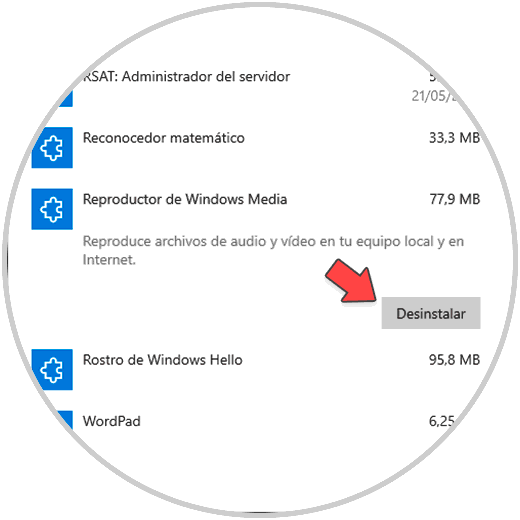Click the Rostro de Windows Hello puzzle icon
Screen dimensions: 520x520
point(52,370)
